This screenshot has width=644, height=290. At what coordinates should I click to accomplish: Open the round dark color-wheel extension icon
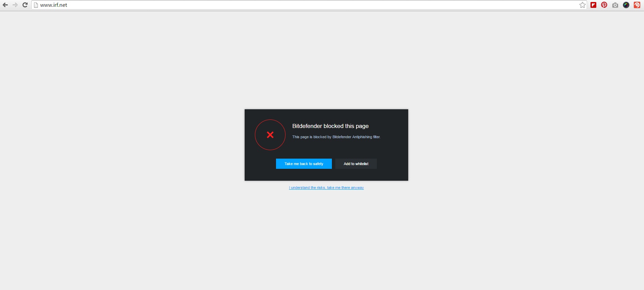pos(626,5)
